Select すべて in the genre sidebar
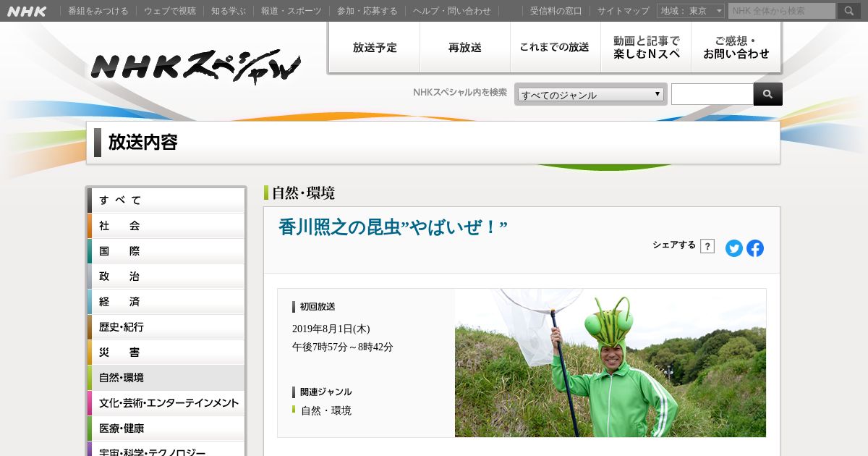The width and height of the screenshot is (868, 456). pyautogui.click(x=166, y=200)
